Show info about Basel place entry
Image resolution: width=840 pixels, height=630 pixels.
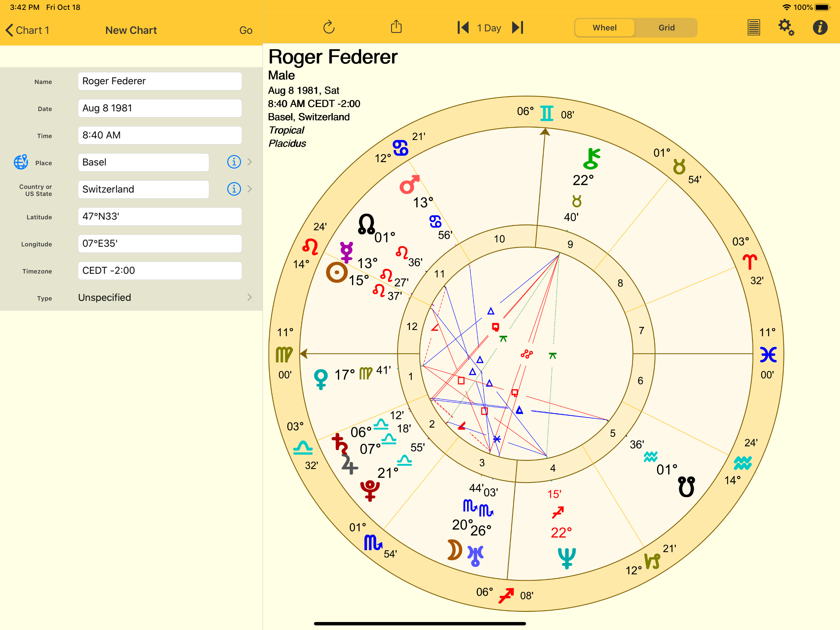234,162
